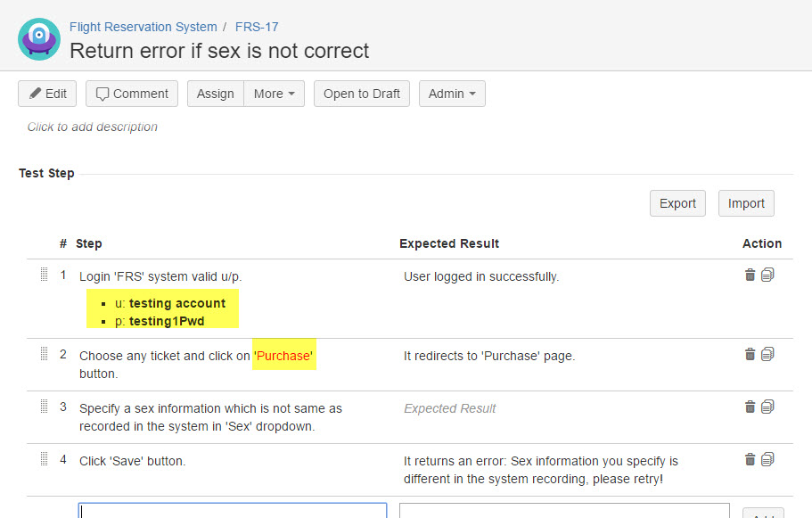Add a Comment to the issue
812x518 pixels.
point(132,94)
